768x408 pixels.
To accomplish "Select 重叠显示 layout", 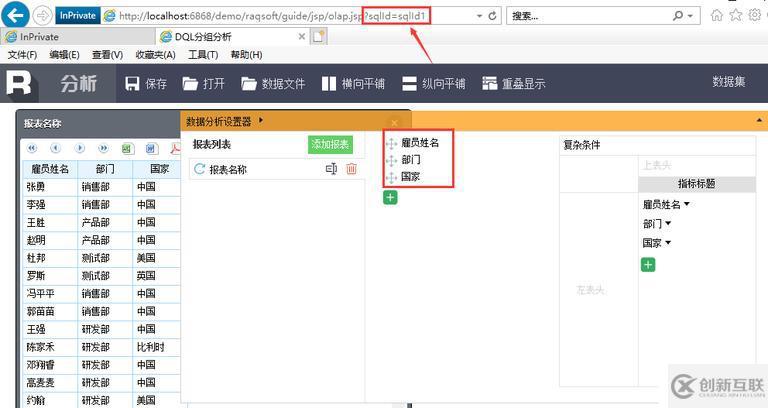I will coord(514,84).
